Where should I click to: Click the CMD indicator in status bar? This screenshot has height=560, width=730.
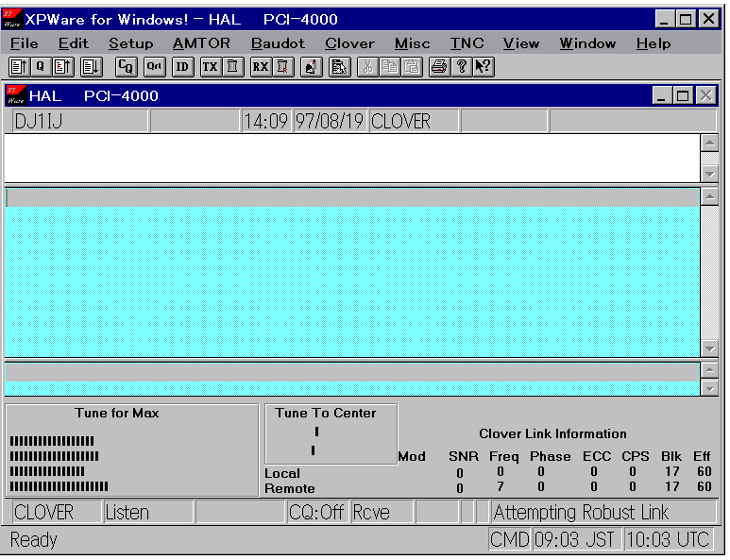[509, 539]
